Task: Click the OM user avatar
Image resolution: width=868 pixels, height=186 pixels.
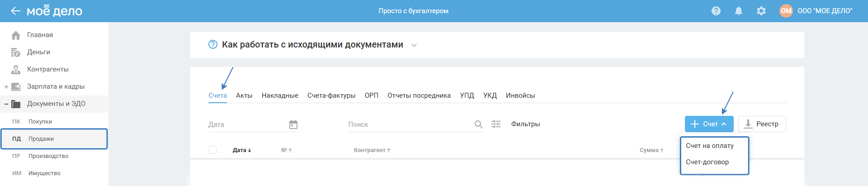Action: click(786, 11)
